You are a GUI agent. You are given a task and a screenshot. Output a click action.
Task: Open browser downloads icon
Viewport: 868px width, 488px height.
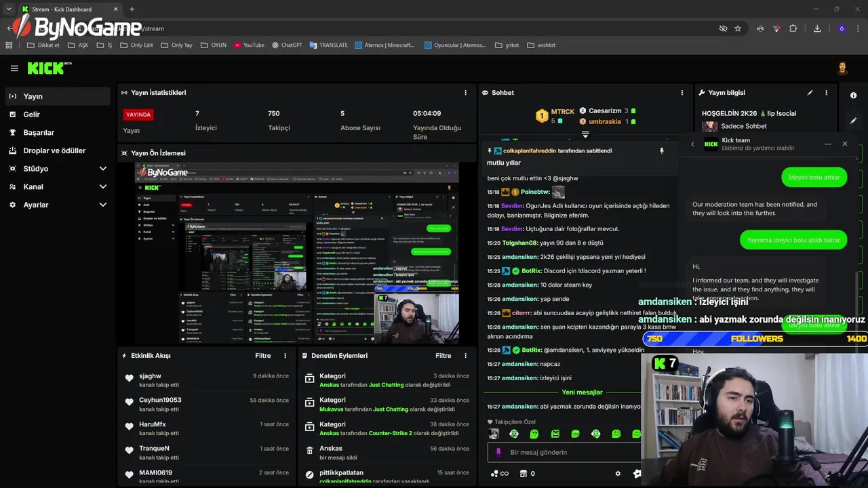point(817,28)
